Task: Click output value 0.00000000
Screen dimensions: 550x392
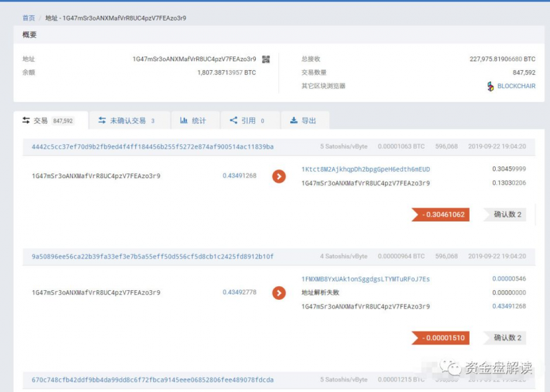Action: (x=509, y=292)
